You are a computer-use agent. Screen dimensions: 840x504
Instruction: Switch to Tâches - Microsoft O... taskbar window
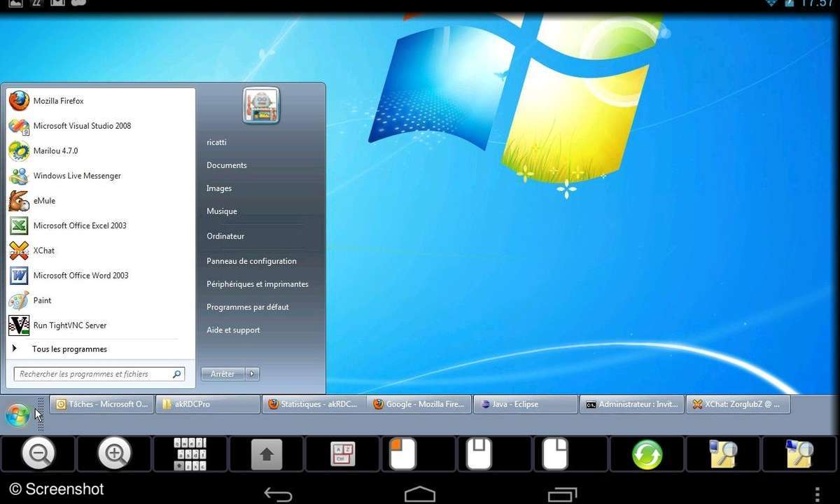(x=103, y=405)
